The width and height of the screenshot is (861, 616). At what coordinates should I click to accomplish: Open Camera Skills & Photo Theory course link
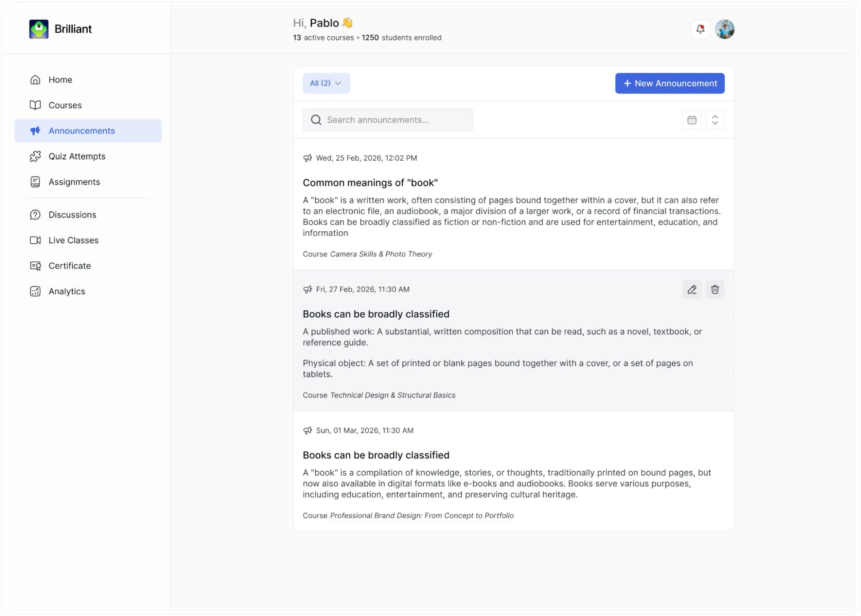(381, 254)
